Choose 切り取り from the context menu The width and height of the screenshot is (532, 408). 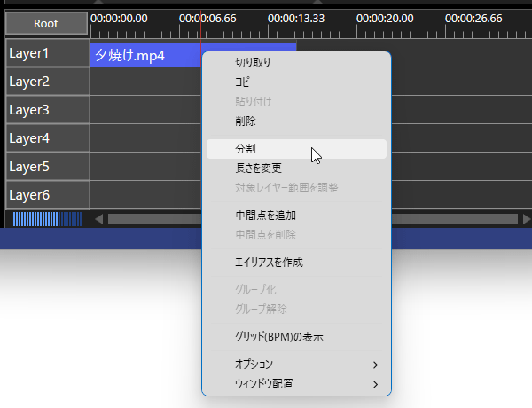(296, 62)
